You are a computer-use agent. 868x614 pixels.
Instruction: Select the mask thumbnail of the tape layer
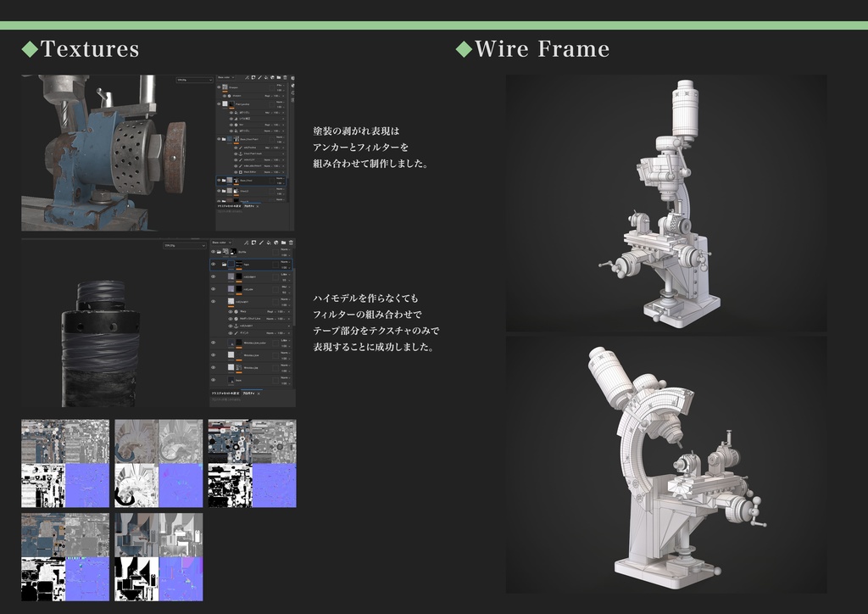click(237, 264)
